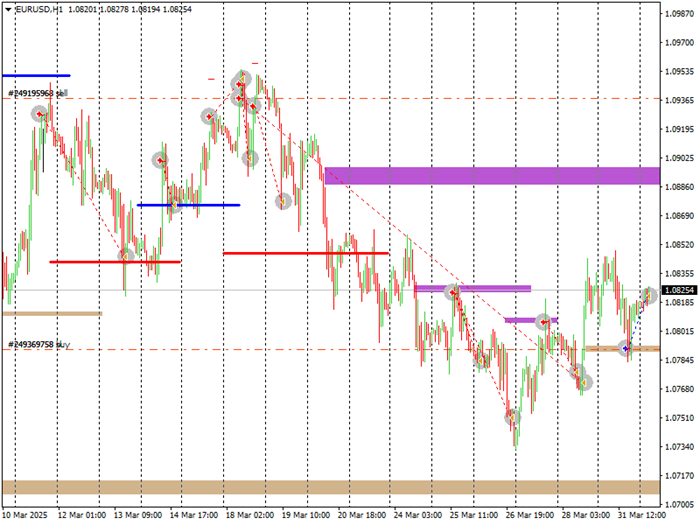Click the trade marker on the left red line
This screenshot has height=525, width=700.
point(126,257)
